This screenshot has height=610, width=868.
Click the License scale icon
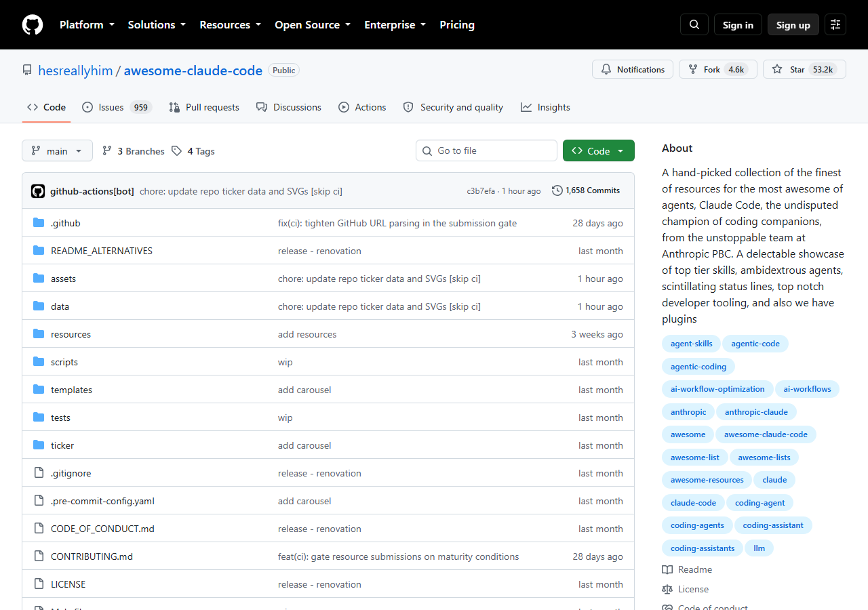tap(667, 590)
